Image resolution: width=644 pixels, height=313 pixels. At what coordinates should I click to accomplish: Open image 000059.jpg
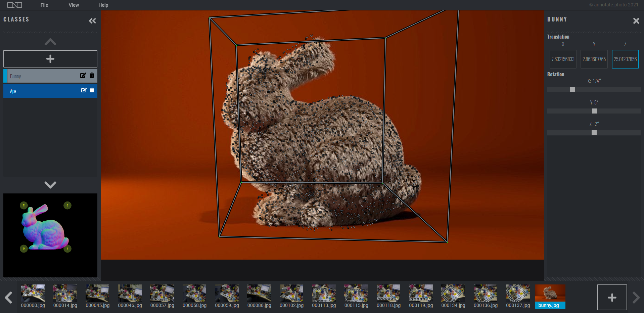coord(227,297)
